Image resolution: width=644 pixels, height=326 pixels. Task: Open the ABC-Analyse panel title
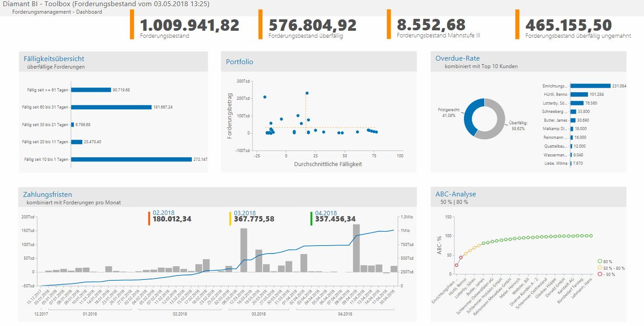[456, 194]
